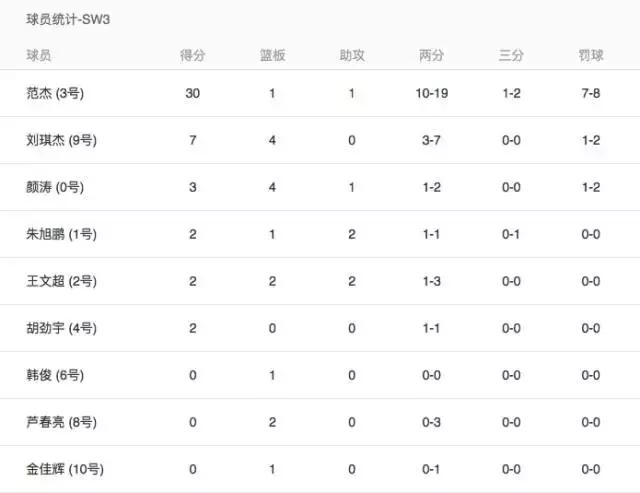Open player 胡劲宇 (4号)
Screen dimensions: 640x493
[67, 328]
